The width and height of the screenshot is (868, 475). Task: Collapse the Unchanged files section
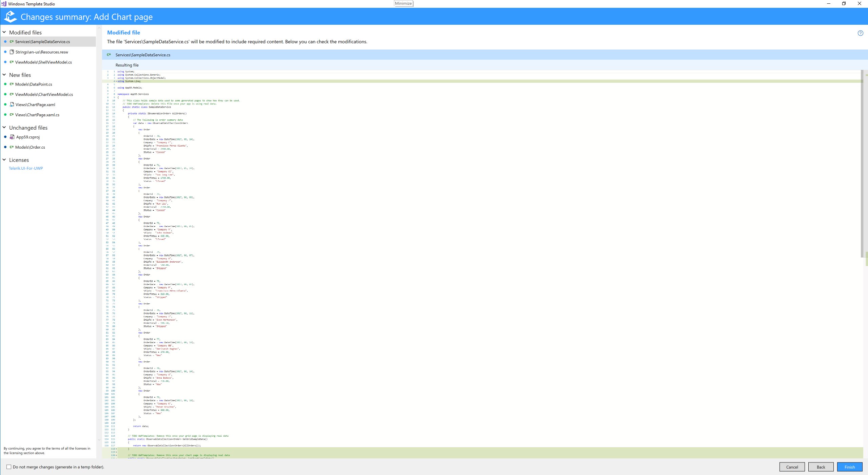(x=4, y=127)
